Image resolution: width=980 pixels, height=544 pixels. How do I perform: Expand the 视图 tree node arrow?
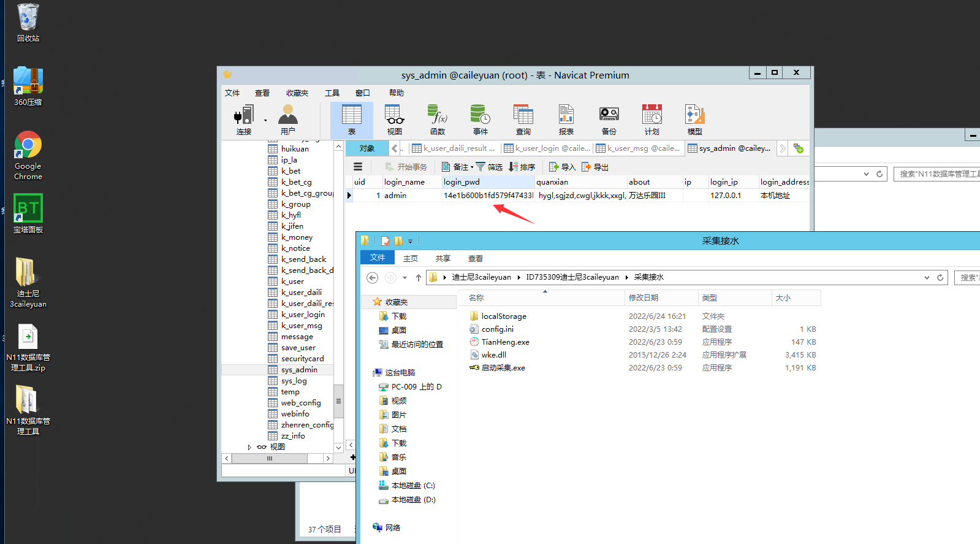[249, 447]
